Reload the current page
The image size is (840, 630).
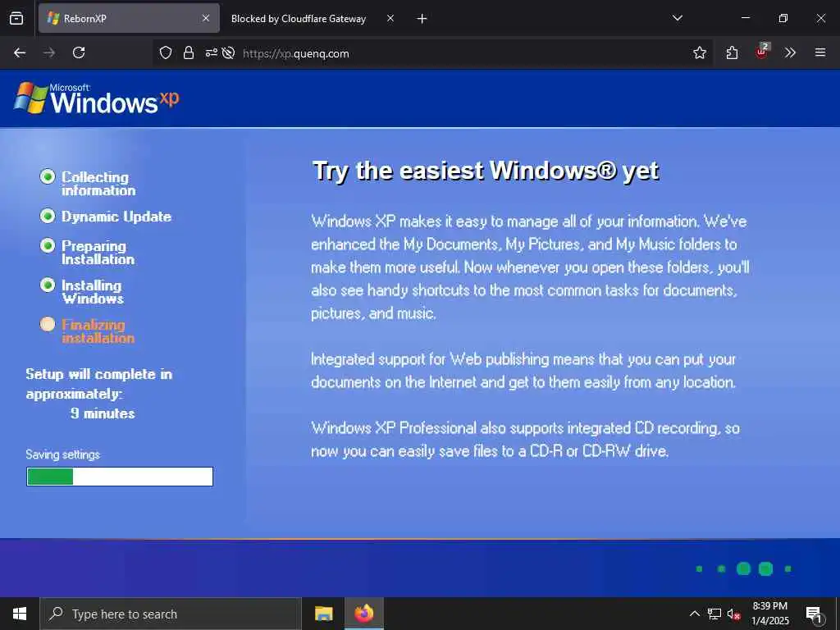79,52
